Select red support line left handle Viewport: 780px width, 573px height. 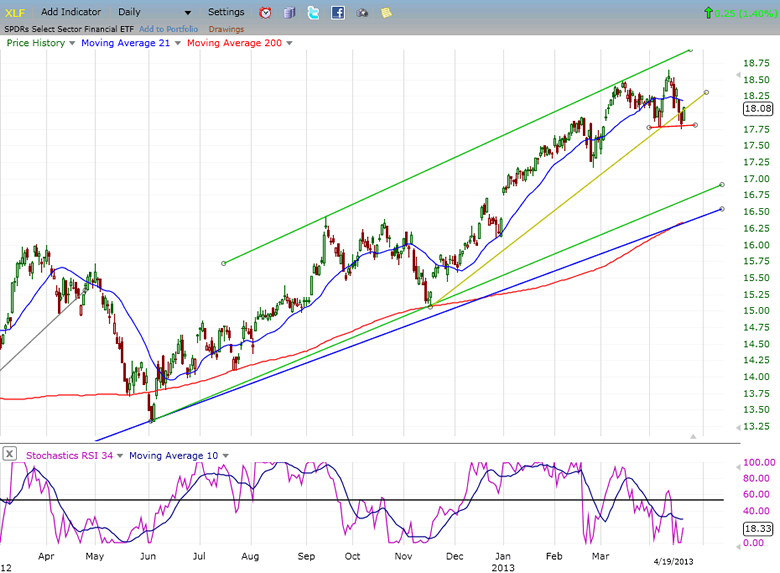click(649, 128)
